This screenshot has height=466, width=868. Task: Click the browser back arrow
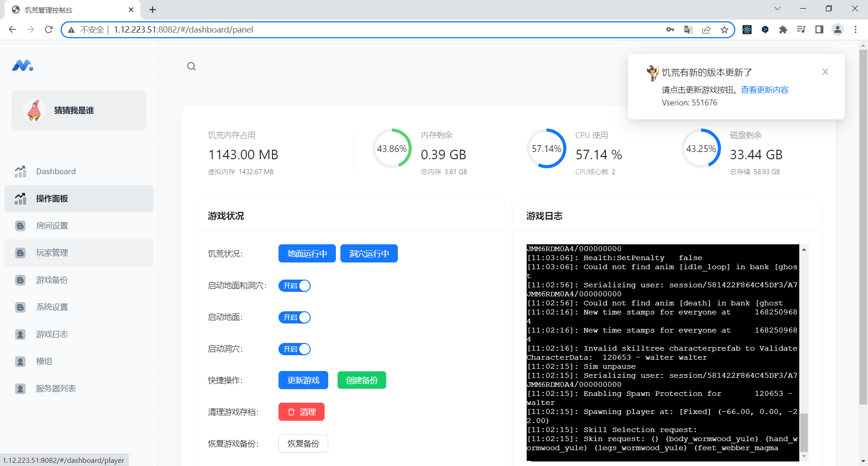click(x=13, y=29)
